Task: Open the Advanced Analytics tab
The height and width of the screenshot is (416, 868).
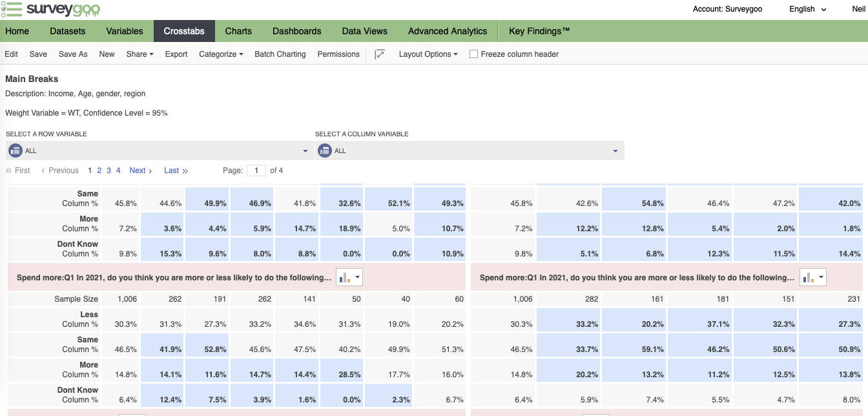Action: click(448, 31)
